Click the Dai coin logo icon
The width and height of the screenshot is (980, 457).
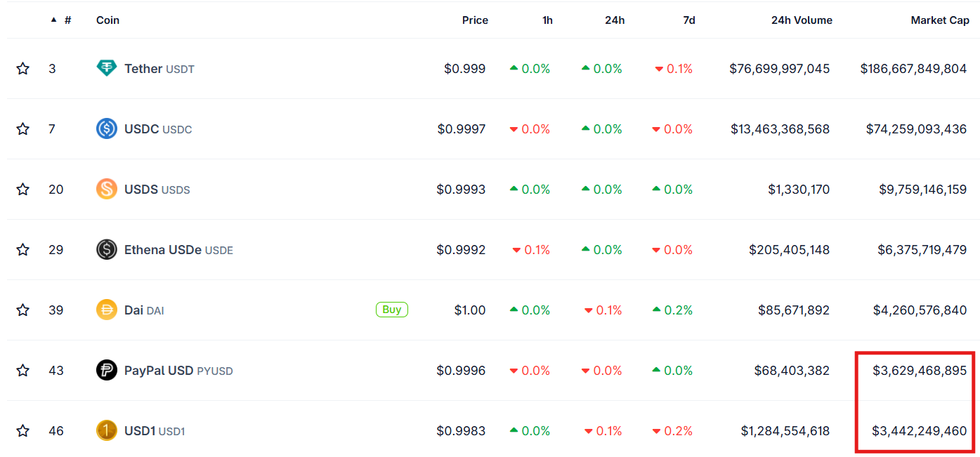coord(107,310)
